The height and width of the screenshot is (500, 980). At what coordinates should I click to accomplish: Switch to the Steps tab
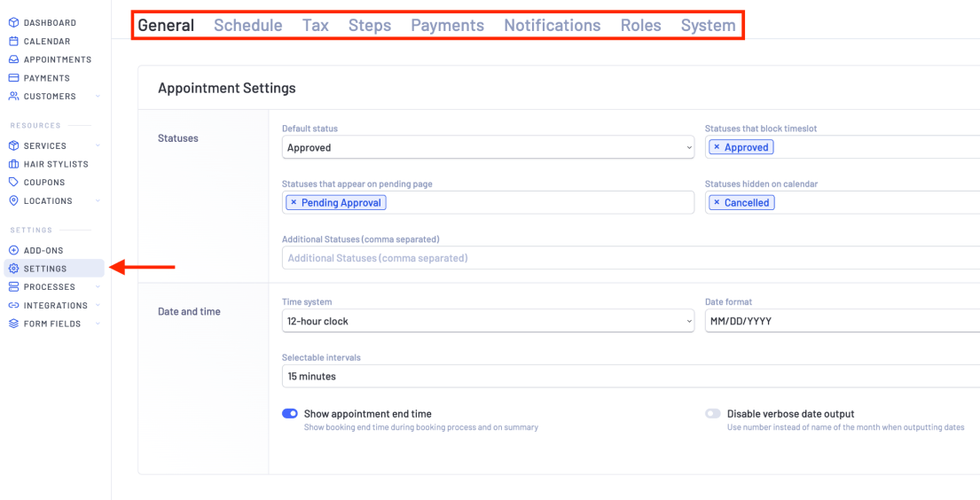click(x=370, y=25)
